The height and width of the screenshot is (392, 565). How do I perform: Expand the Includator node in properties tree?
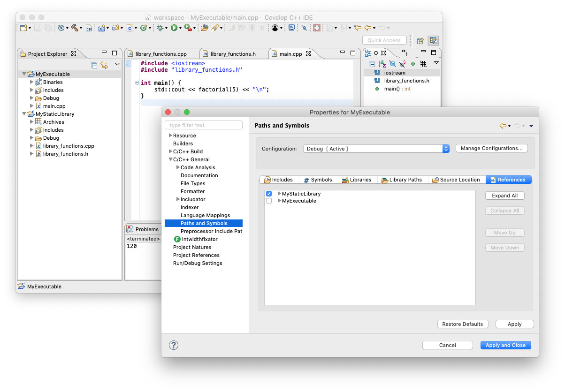[x=178, y=199]
